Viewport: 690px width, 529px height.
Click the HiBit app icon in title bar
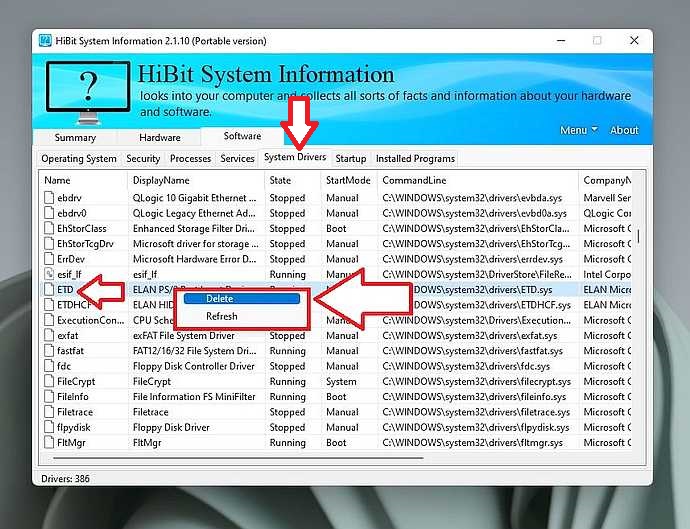45,40
